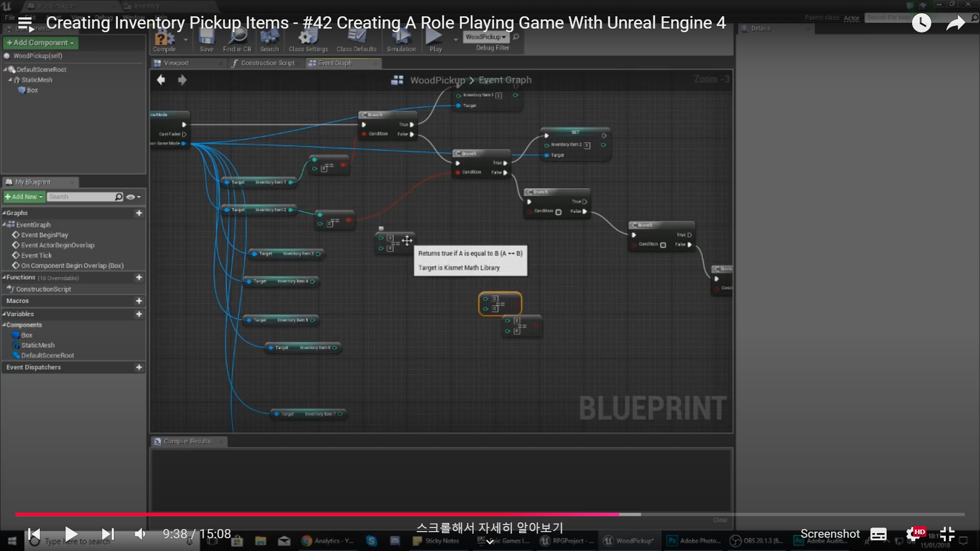Open Class Settings
Screen dimensions: 980x551
click(307, 40)
